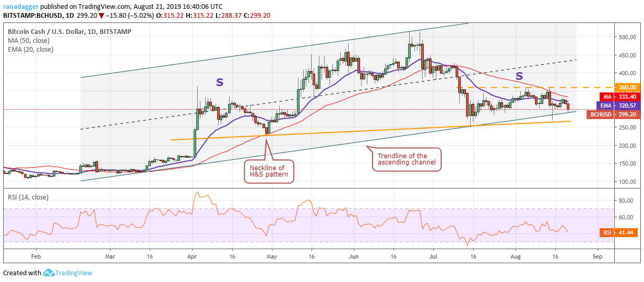
Task: Click the 'Bitcoin Cash / U.S. Dollar, 1D, BITSTAMP' title
Action: click(x=69, y=31)
